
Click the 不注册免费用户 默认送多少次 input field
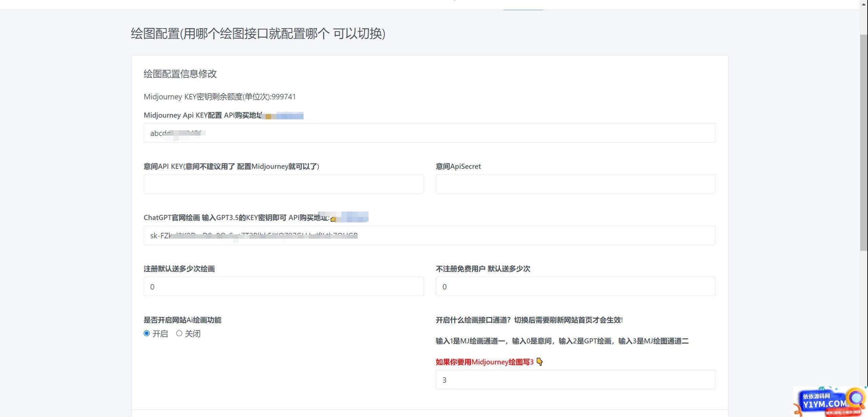click(x=576, y=286)
